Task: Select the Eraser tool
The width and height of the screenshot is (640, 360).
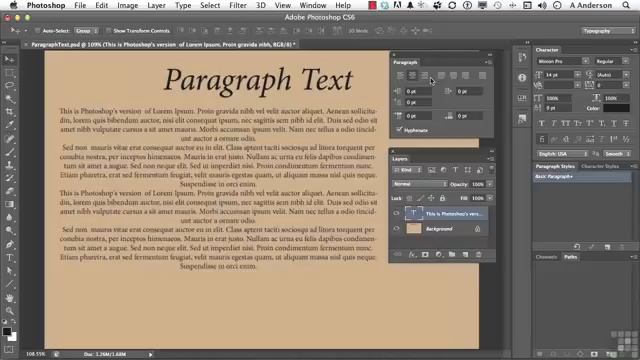Action: (9, 191)
